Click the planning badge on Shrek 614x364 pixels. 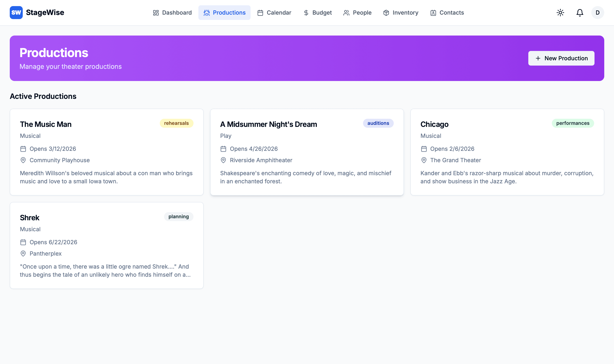[x=178, y=217]
